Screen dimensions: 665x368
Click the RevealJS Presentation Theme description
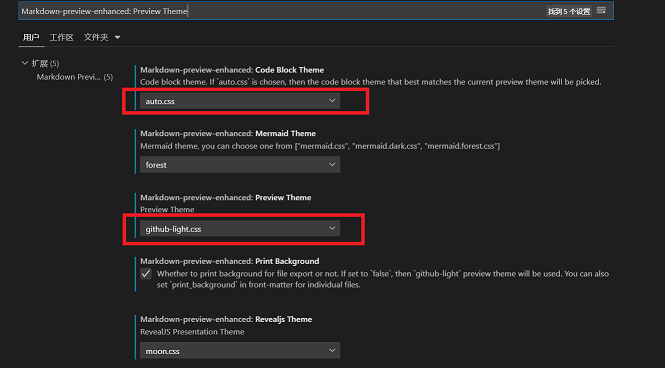(192, 332)
